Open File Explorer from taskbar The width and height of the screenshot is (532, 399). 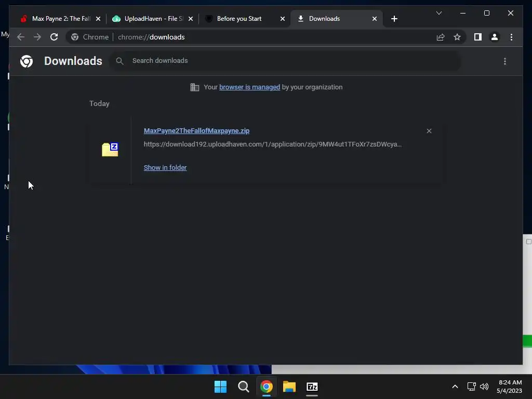[x=289, y=387]
